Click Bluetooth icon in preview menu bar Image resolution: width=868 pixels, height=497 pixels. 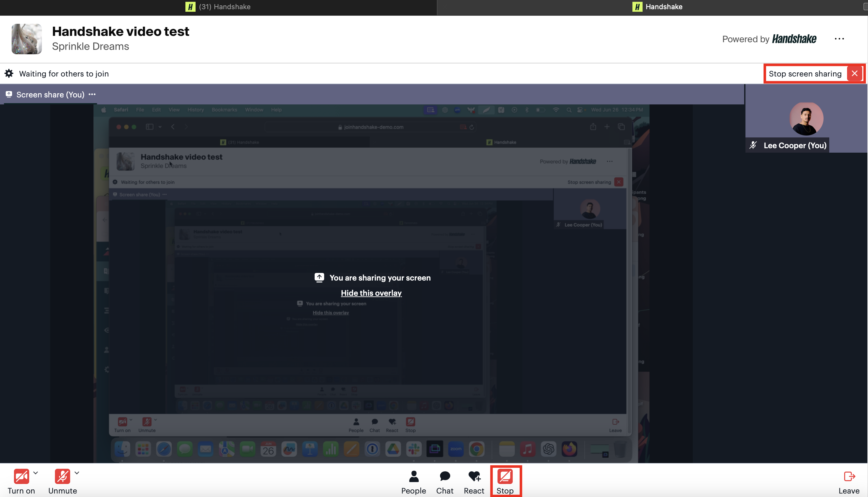click(x=527, y=110)
